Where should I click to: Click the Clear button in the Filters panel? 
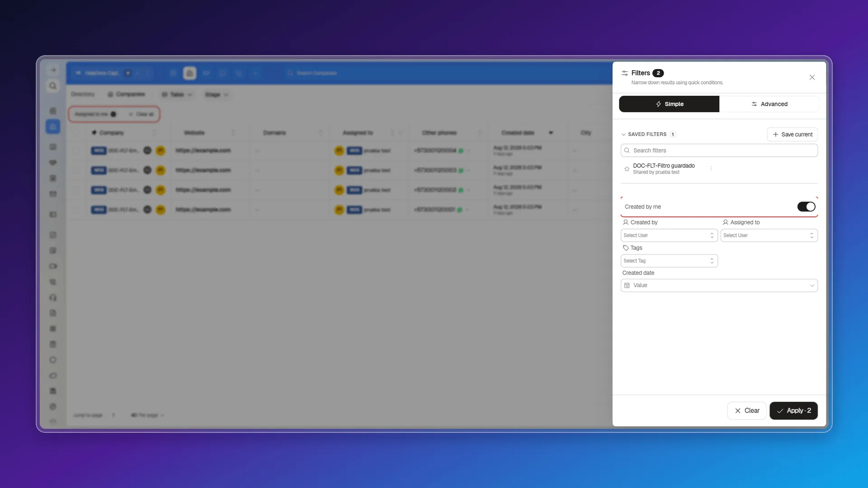(747, 411)
